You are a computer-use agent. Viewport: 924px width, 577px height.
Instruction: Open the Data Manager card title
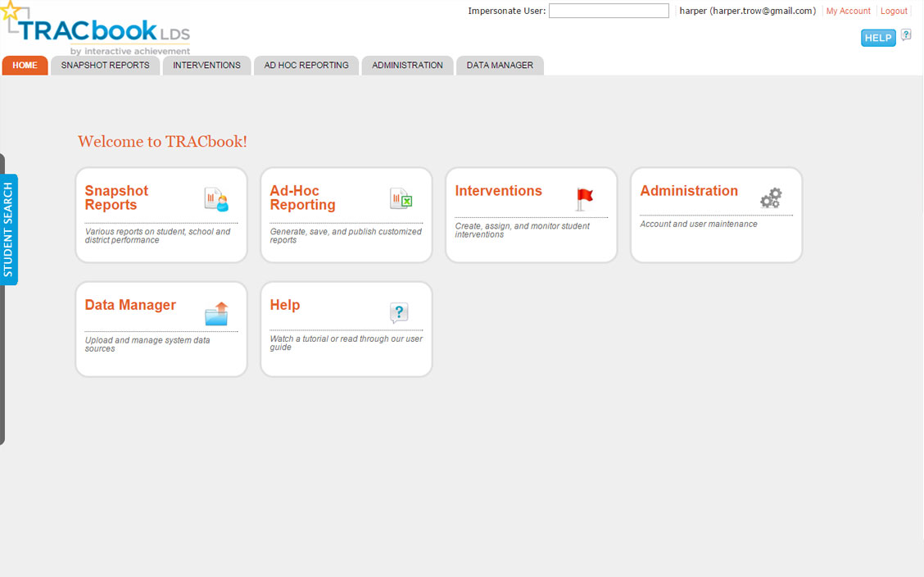coord(130,305)
